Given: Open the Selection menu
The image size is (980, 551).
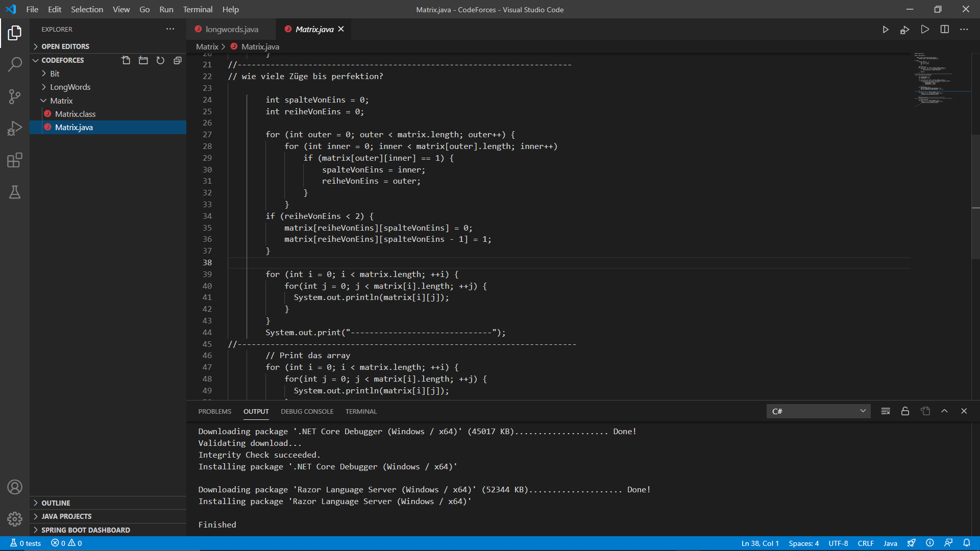Looking at the screenshot, I should [x=87, y=9].
